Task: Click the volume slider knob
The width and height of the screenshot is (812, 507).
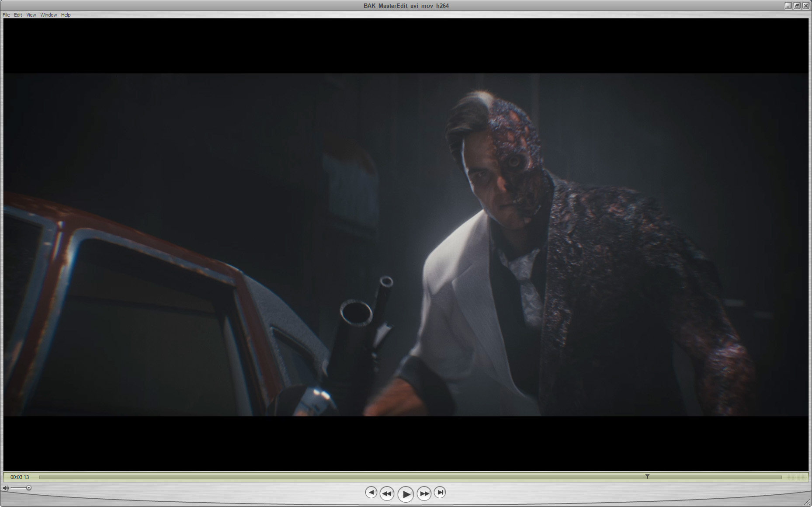Action: [29, 488]
